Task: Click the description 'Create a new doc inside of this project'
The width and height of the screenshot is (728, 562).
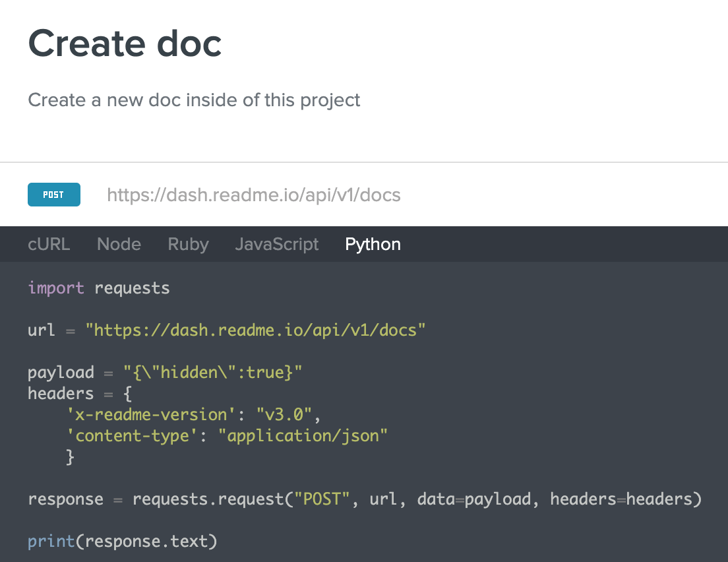Action: click(x=194, y=100)
